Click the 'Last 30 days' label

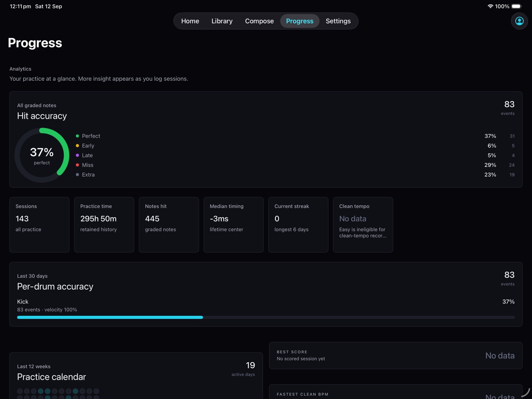[32, 276]
